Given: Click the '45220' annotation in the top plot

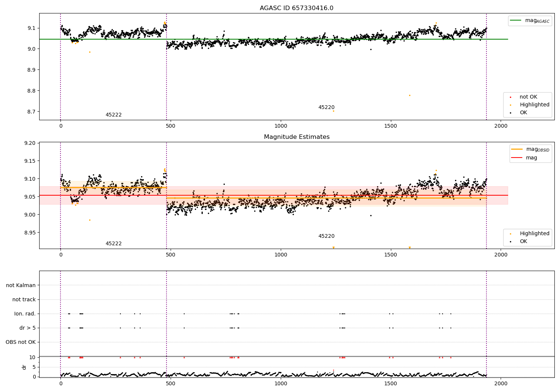Looking at the screenshot, I should pyautogui.click(x=326, y=108).
